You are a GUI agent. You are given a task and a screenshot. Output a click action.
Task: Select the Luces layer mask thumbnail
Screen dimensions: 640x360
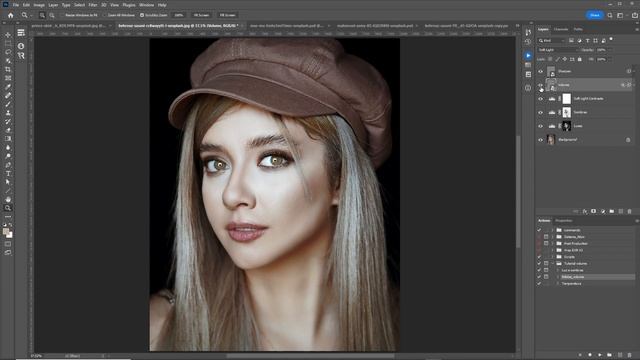[567, 126]
